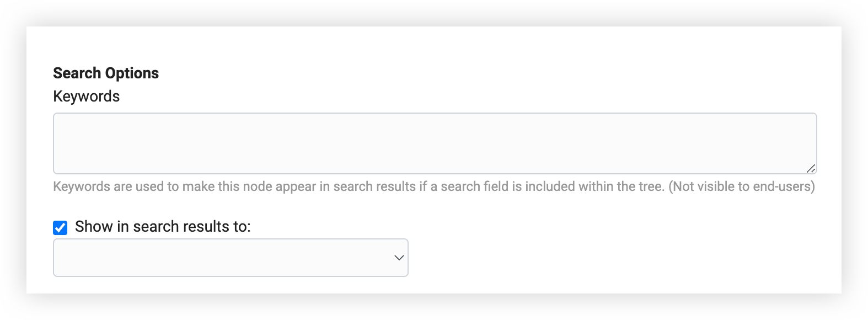Open the search results audience dropdown
Screen dimensions: 868x320
point(231,258)
